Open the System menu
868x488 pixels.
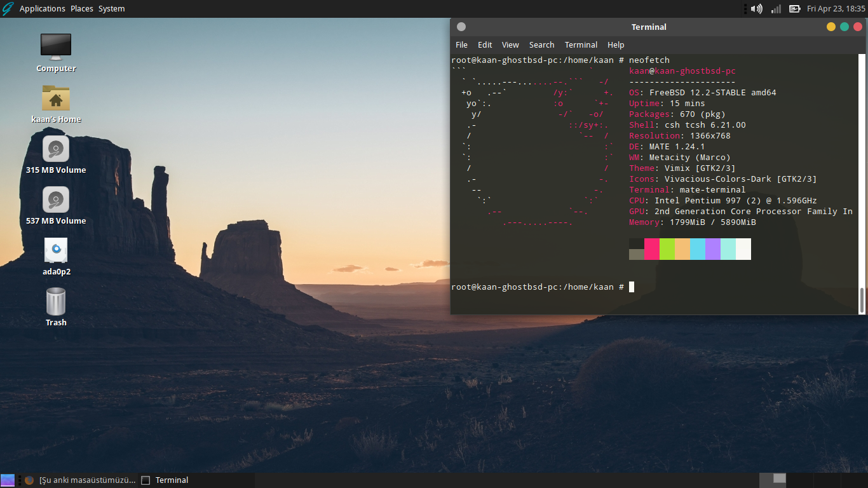click(112, 9)
